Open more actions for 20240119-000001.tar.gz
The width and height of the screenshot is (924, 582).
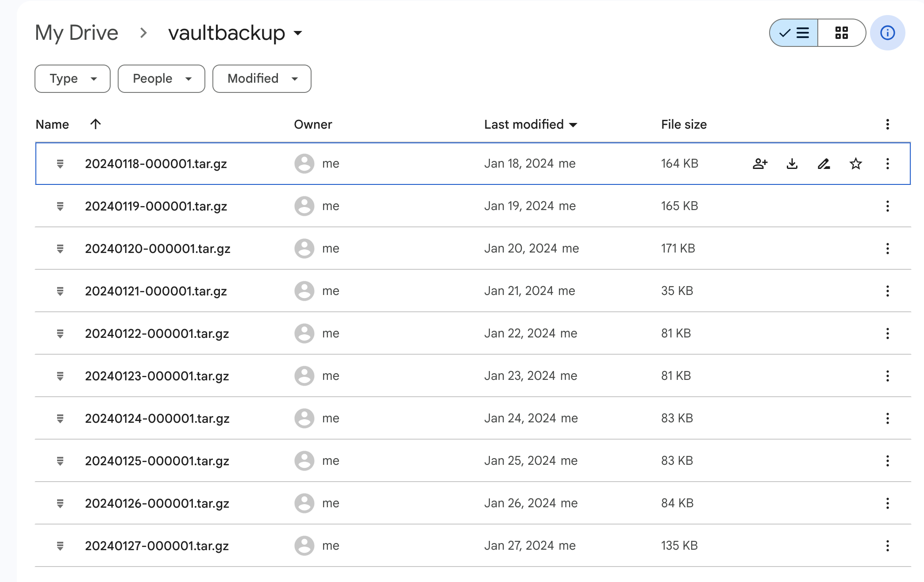click(887, 206)
